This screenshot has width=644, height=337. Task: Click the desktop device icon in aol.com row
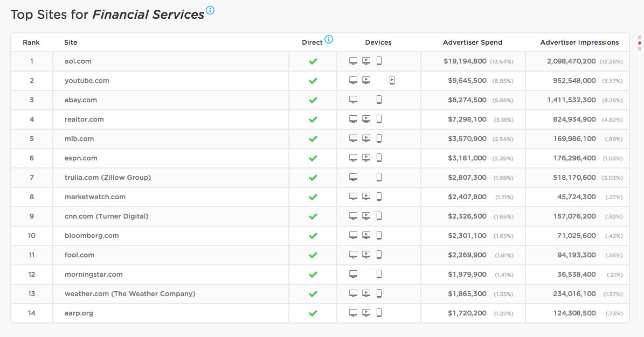point(353,60)
